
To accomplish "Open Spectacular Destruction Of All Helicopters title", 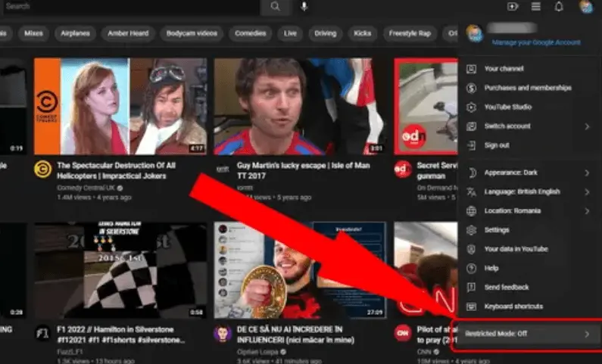I will pyautogui.click(x=117, y=171).
